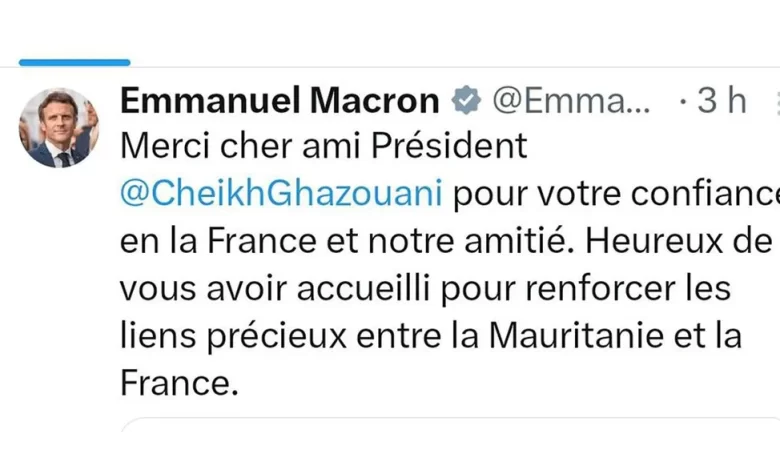The image size is (780, 470).
Task: Click the blue verified badge icon
Action: point(464,100)
